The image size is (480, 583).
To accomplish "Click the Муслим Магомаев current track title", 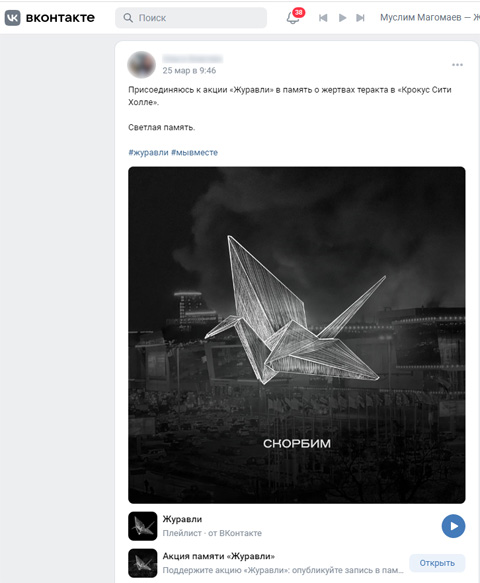I will click(x=430, y=17).
